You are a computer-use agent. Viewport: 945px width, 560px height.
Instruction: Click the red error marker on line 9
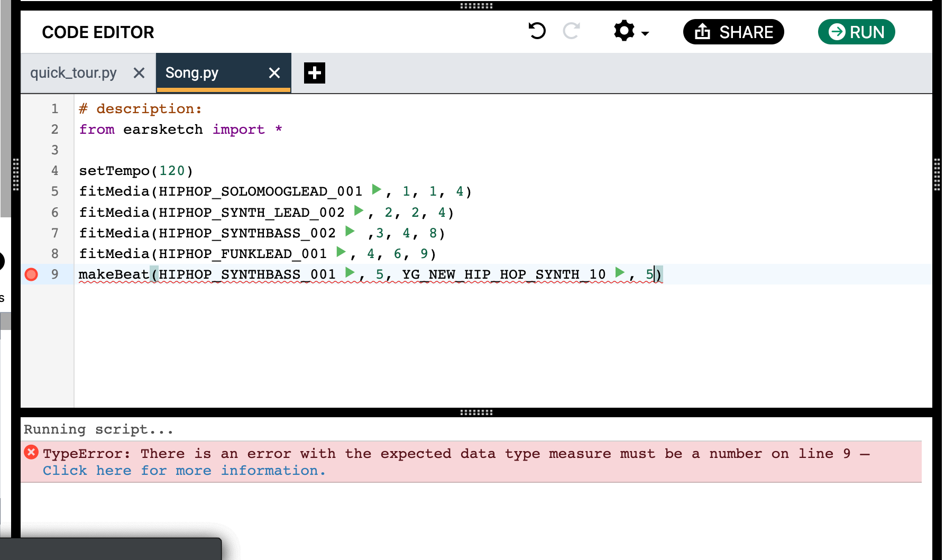(31, 274)
